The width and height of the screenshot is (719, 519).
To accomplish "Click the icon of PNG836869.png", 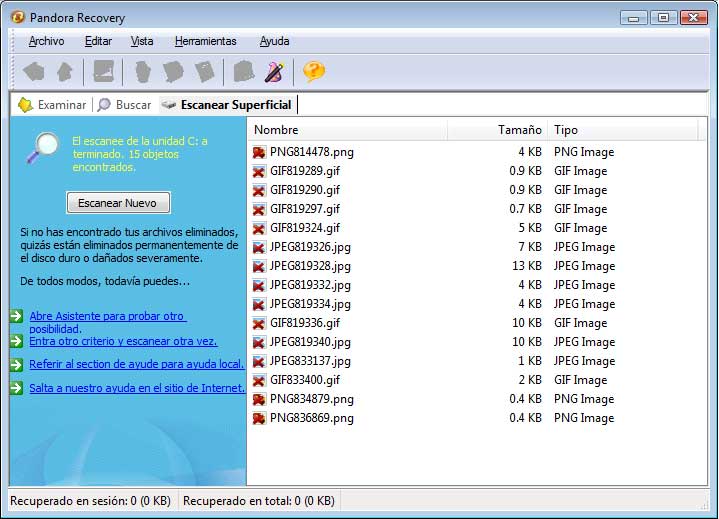I will pos(259,419).
